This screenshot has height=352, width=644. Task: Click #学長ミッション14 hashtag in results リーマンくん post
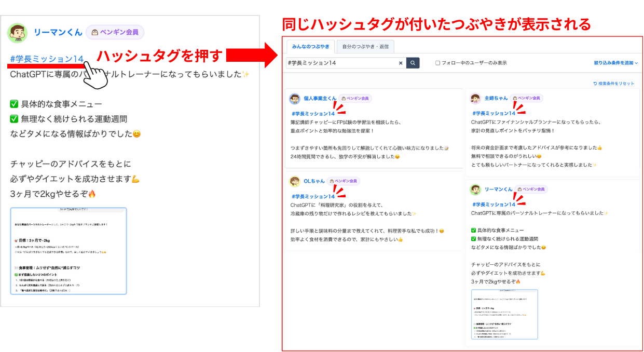(x=494, y=205)
